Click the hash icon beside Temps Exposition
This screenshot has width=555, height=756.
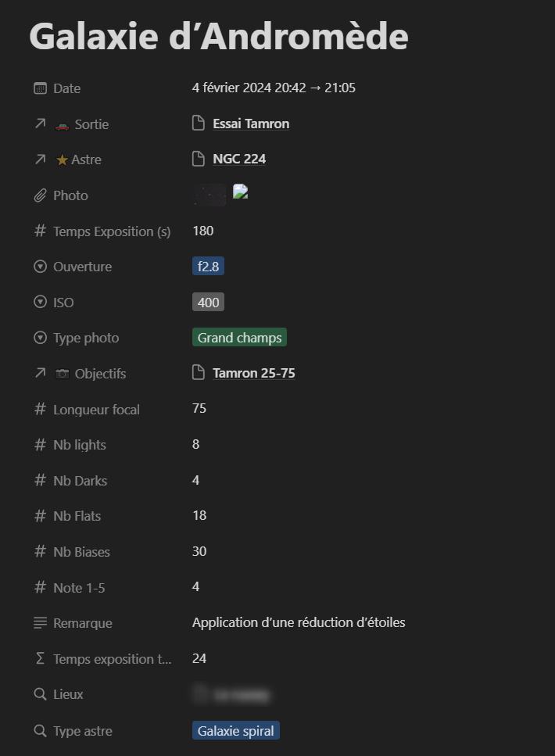click(41, 231)
